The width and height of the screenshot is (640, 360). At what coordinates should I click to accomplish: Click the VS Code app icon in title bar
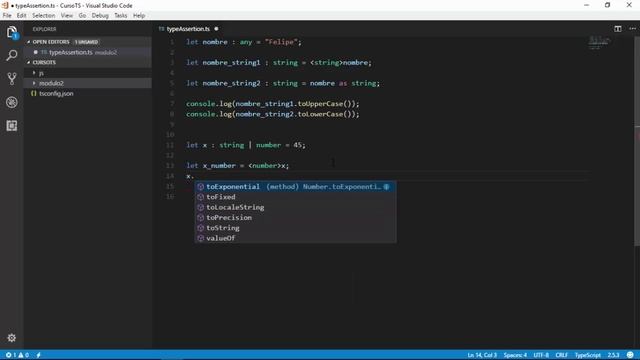point(5,5)
